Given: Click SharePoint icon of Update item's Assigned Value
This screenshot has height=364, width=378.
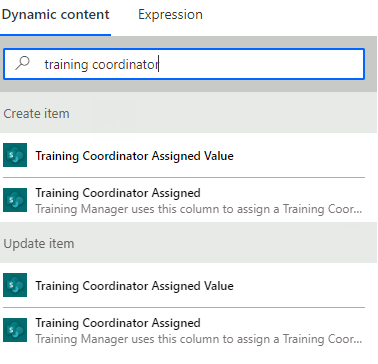Looking at the screenshot, I should click(x=15, y=285).
